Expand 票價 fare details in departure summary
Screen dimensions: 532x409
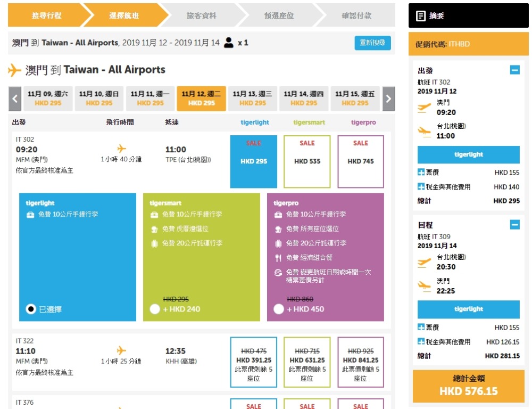point(421,173)
